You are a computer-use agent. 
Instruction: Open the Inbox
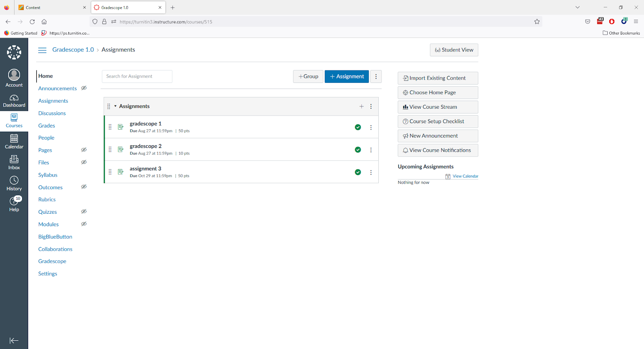(x=14, y=163)
